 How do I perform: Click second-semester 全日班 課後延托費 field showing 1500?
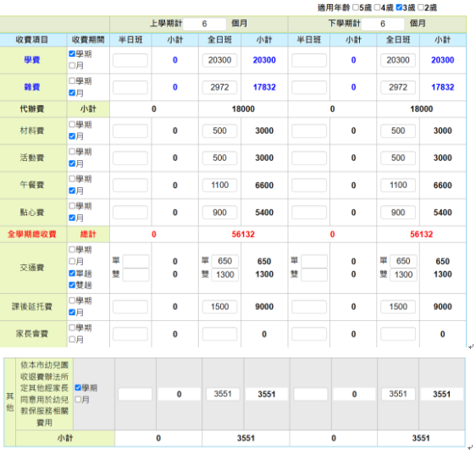pyautogui.click(x=398, y=307)
